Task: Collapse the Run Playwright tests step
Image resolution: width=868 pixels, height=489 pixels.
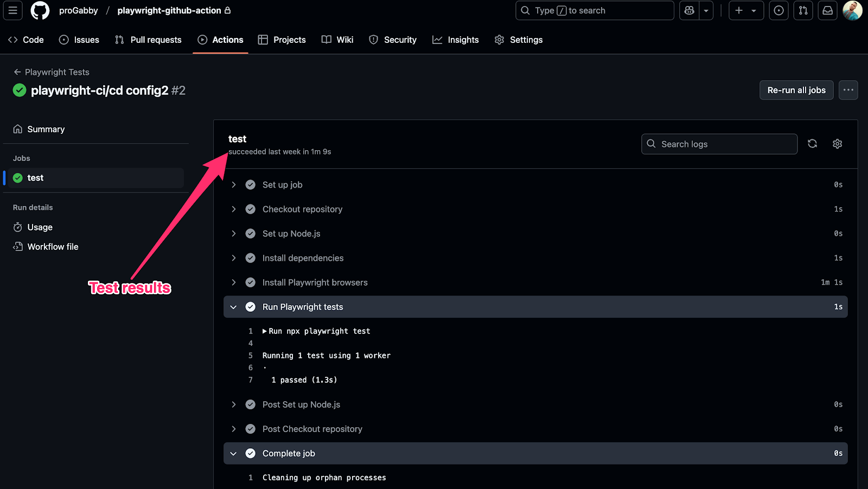Action: pos(535,307)
